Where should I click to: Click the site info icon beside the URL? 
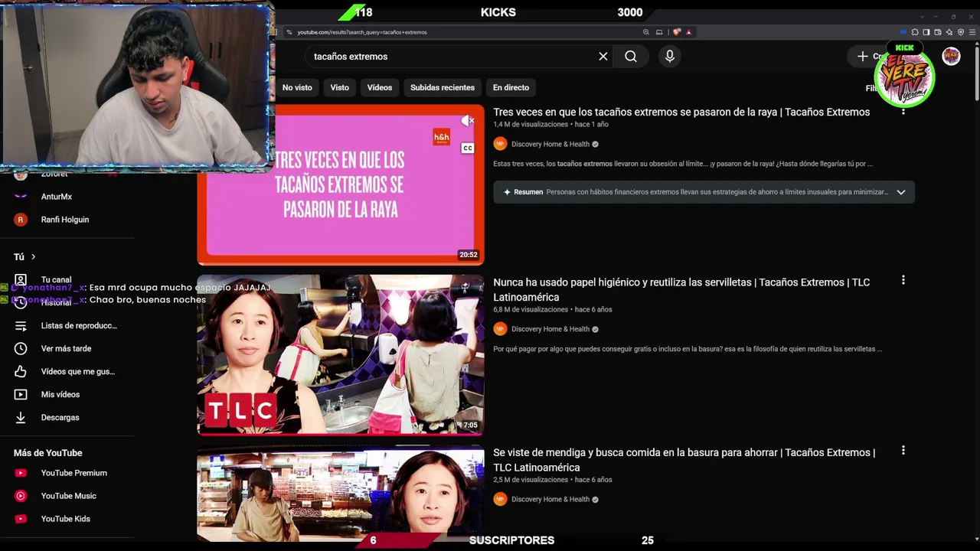click(x=289, y=32)
